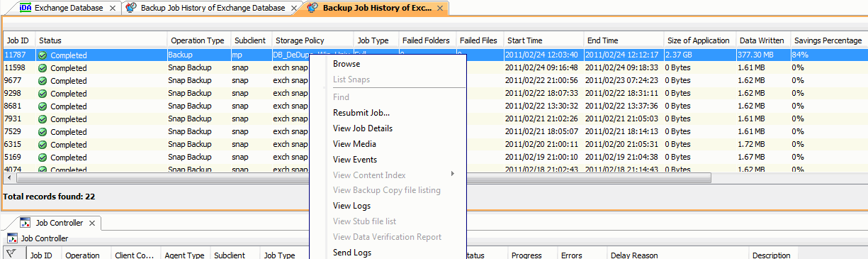Viewport: 868px width, 259px height.
Task: Click the green Completed icon for job 6315
Action: tap(43, 145)
